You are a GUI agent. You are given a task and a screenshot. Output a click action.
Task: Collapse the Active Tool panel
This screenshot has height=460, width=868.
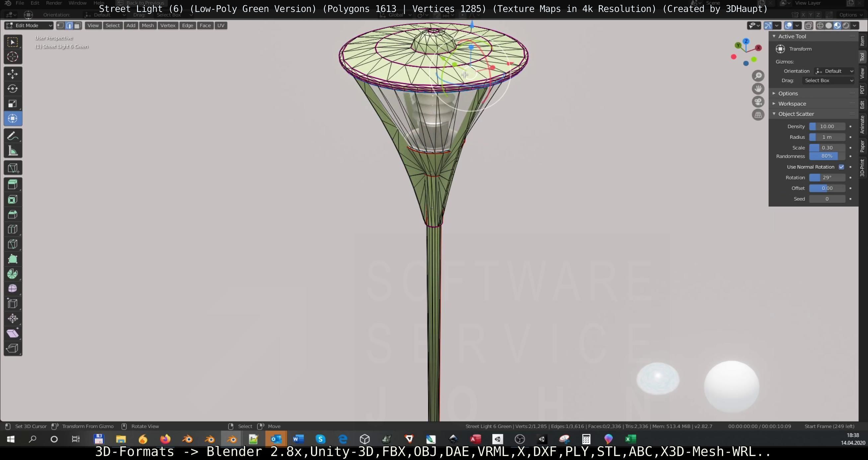[792, 36]
